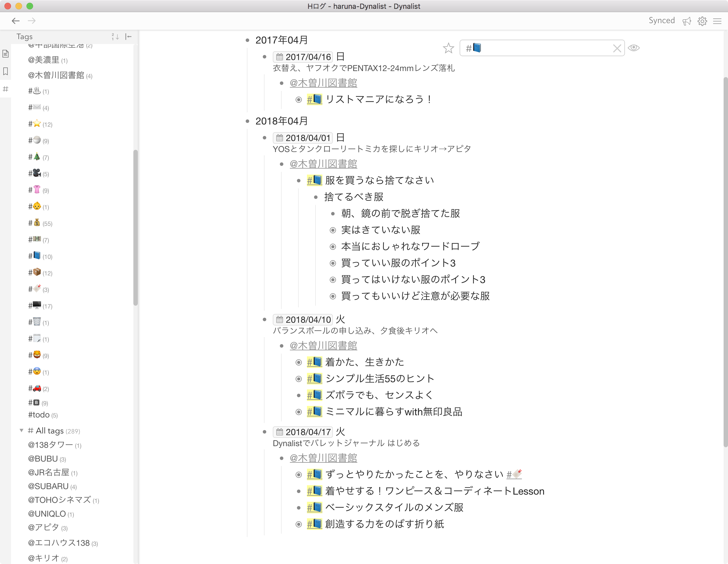
Task: Click the back navigation arrow
Action: (x=15, y=21)
